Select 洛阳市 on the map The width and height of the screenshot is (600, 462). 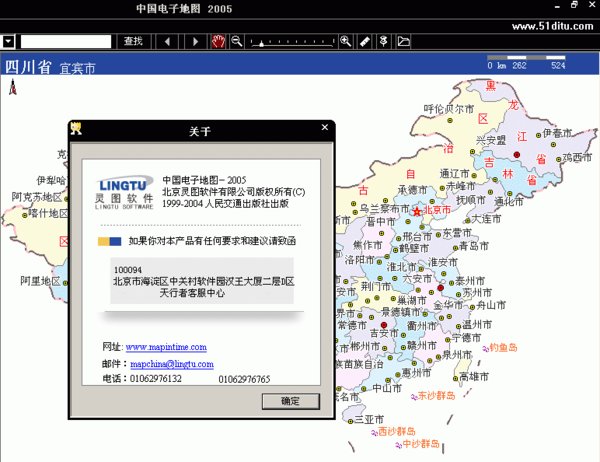coord(359,260)
